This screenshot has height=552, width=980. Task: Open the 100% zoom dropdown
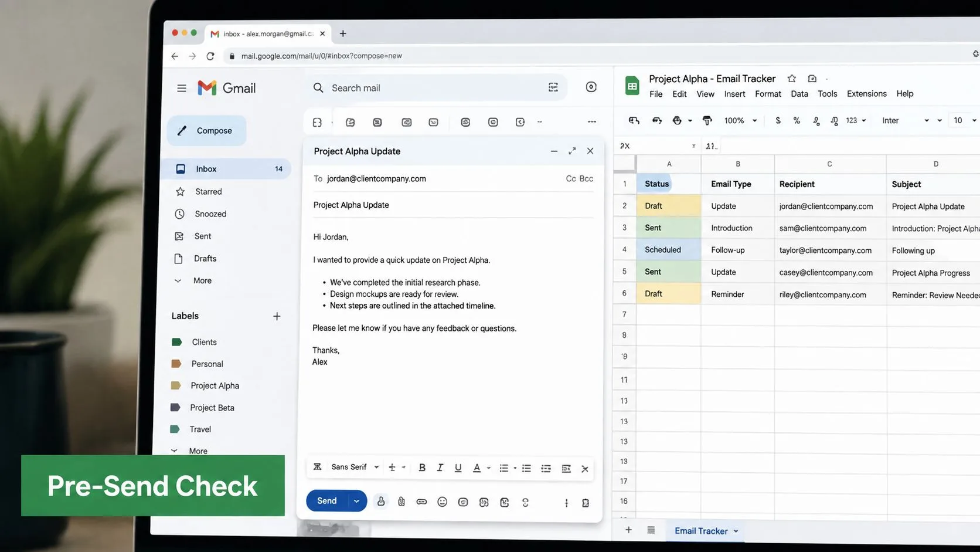[x=740, y=121]
